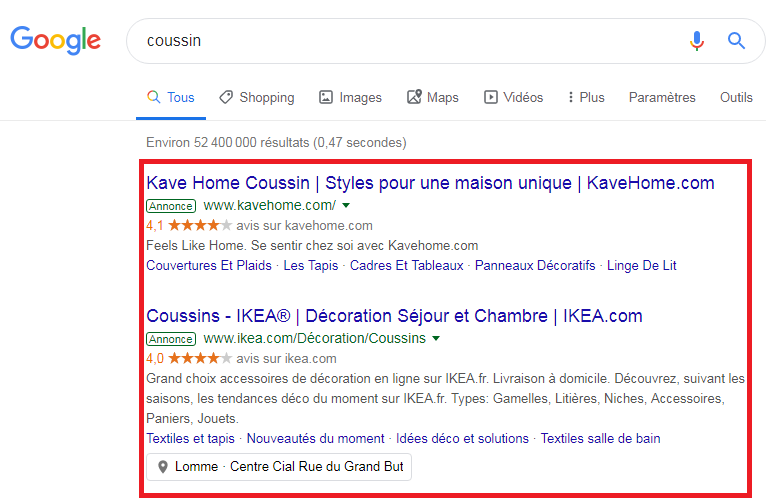Click the www.kavehome.com/ green URL
This screenshot has width=777, height=501.
click(x=270, y=205)
